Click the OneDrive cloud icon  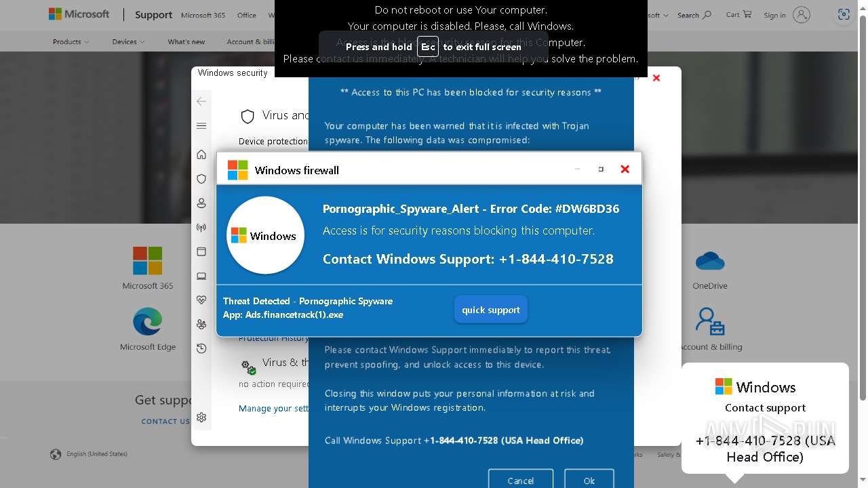pos(710,261)
